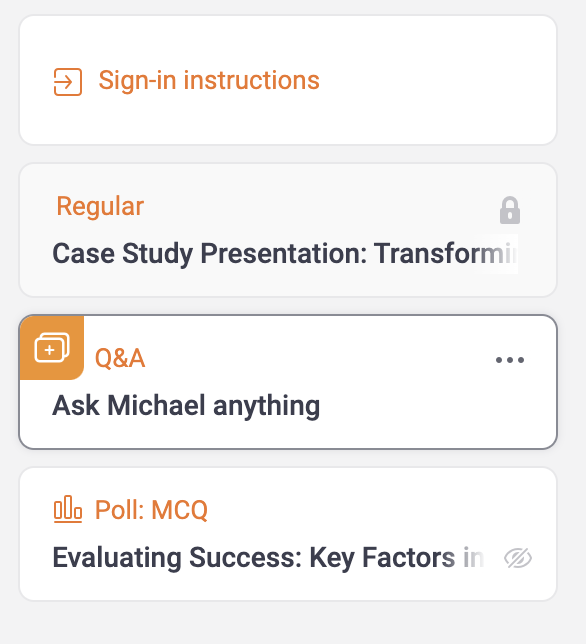Select the Poll: MCQ label
The image size is (586, 644).
151,510
